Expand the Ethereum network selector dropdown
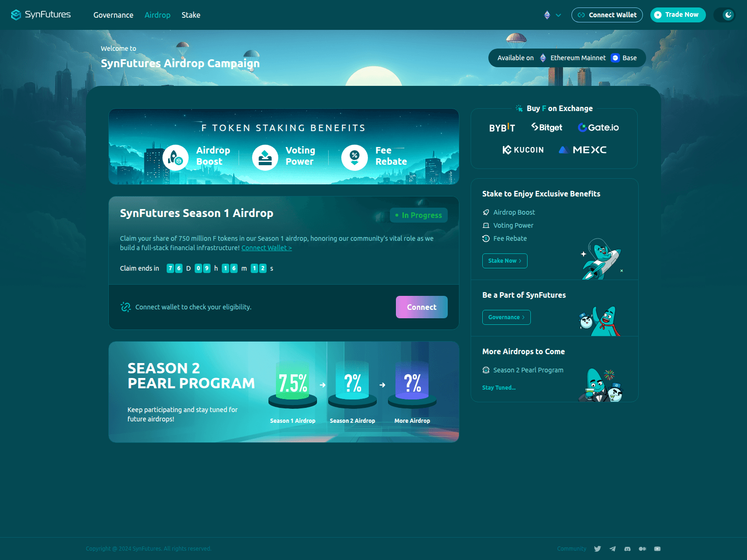This screenshot has width=747, height=560. (x=552, y=15)
